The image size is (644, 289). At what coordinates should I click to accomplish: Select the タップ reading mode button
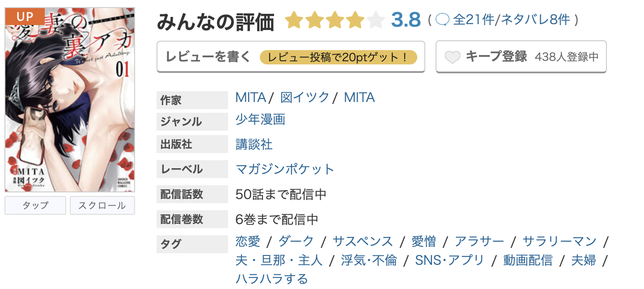click(35, 205)
